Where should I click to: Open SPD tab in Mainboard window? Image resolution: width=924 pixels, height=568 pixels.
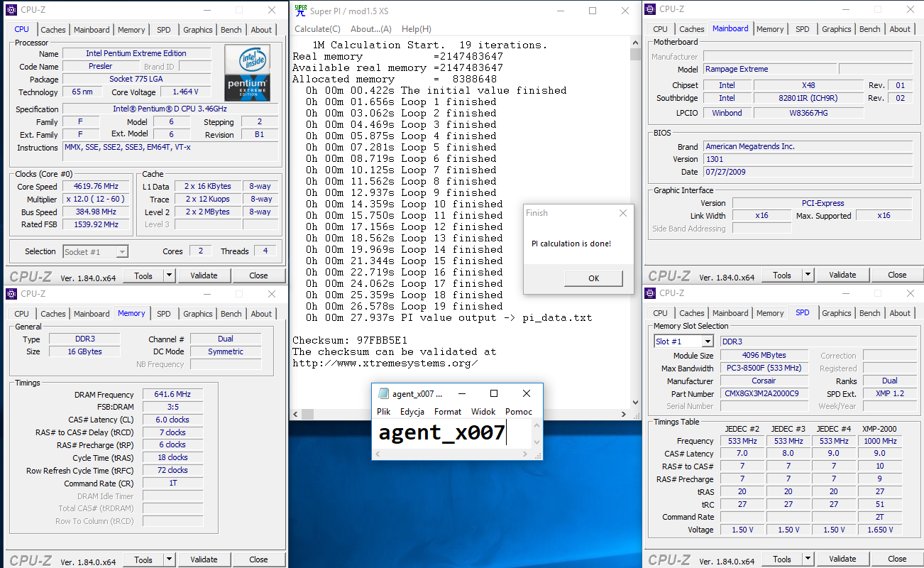click(x=803, y=29)
